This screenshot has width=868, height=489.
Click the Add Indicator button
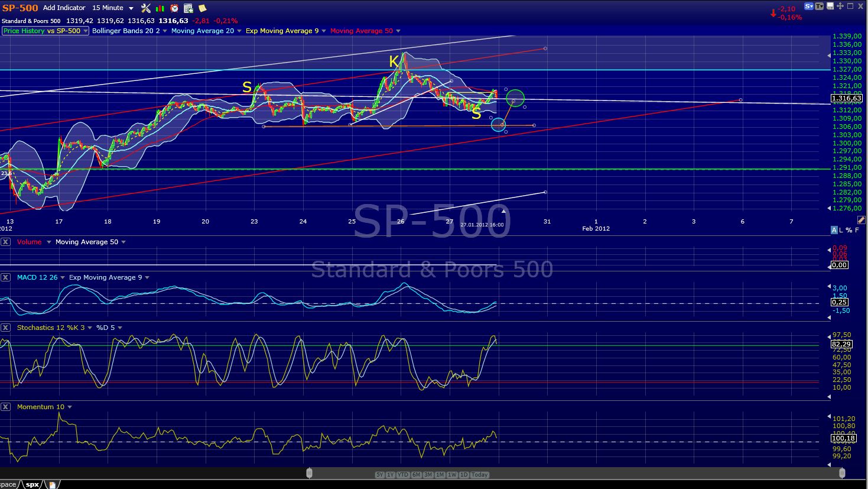(64, 8)
